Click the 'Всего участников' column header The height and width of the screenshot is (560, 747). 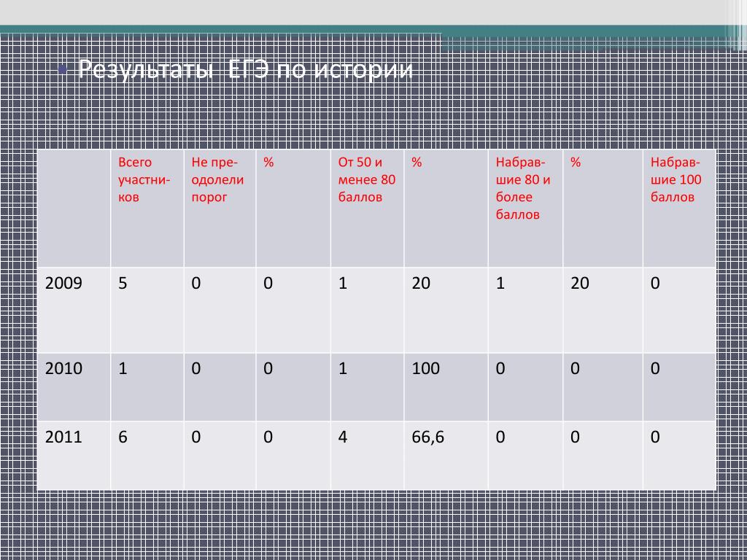(147, 208)
